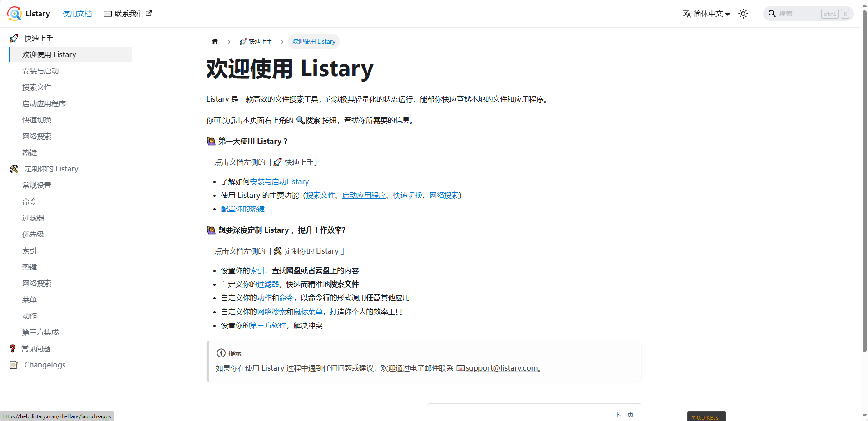Viewport: 868px width, 421px height.
Task: Click the red question mark icon for 常见问题
Action: [x=13, y=348]
